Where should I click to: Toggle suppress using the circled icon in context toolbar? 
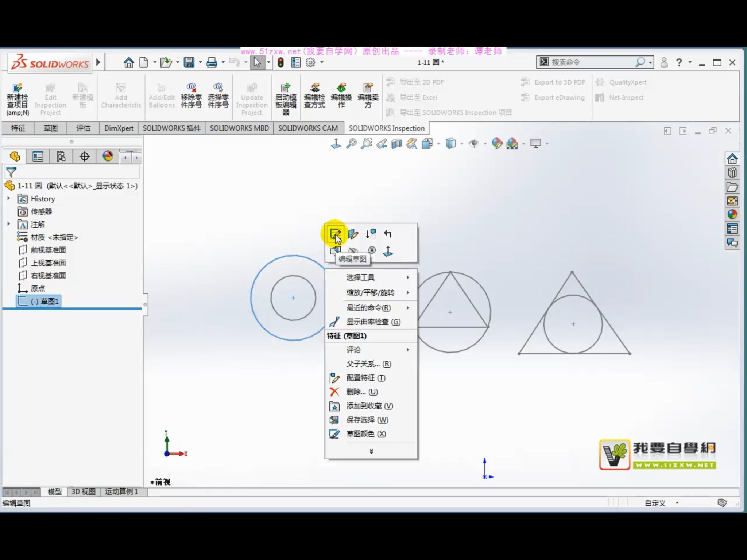pos(372,250)
